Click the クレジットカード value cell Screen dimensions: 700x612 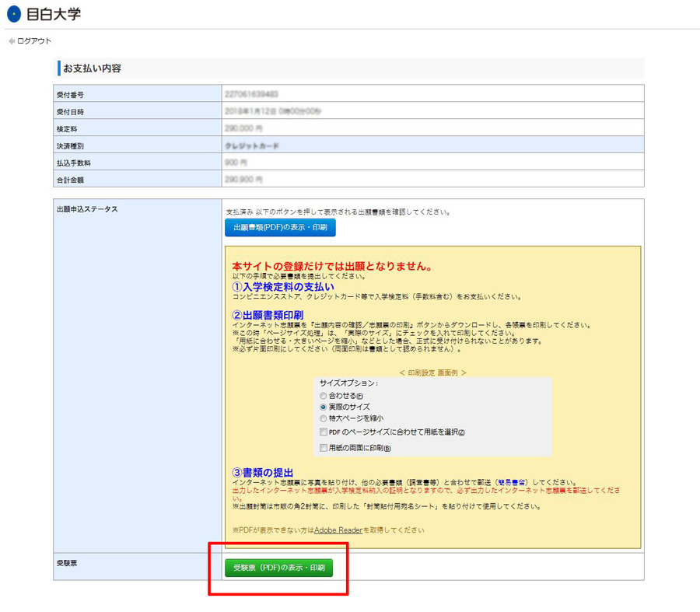point(433,145)
